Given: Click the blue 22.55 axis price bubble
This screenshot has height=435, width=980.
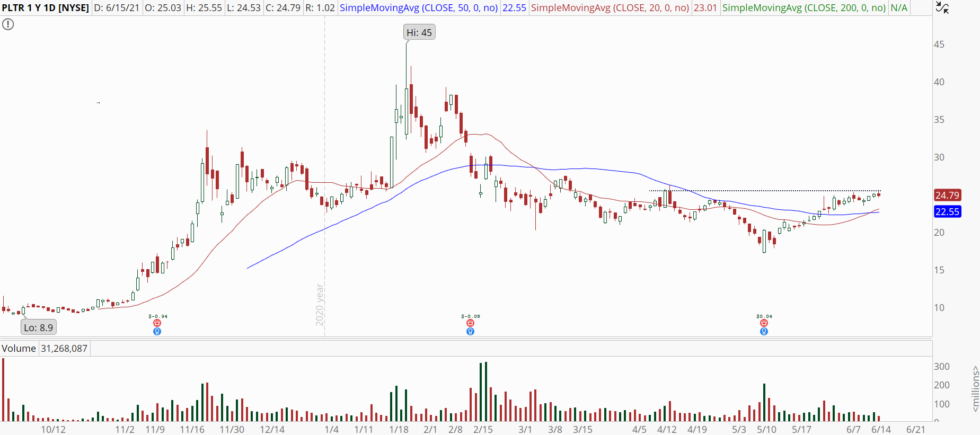Looking at the screenshot, I should (947, 211).
